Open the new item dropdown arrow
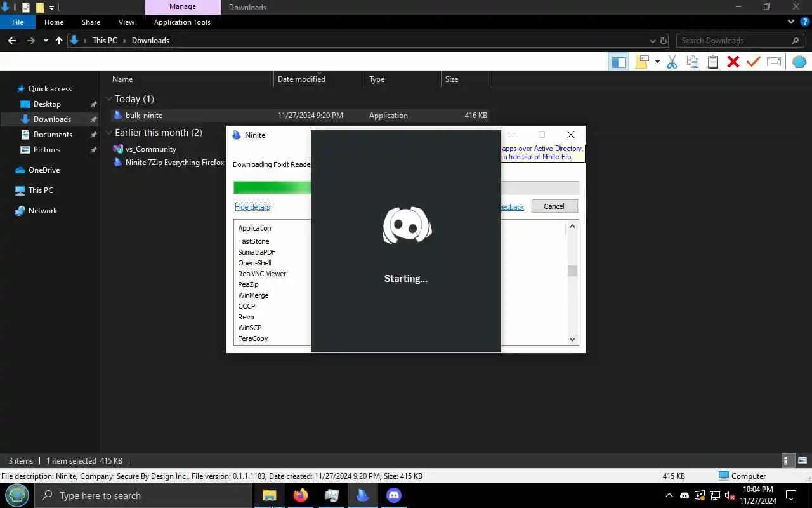The width and height of the screenshot is (812, 508). coord(657,62)
